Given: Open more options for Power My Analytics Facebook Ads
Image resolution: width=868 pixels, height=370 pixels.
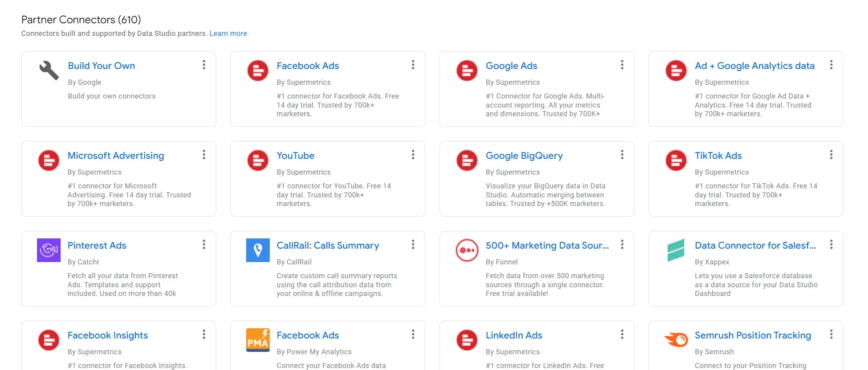Looking at the screenshot, I should pos(413,334).
